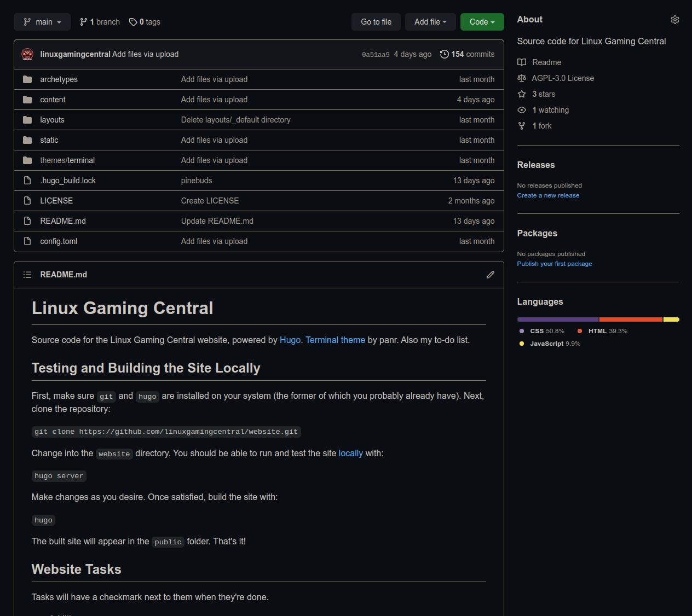Image resolution: width=692 pixels, height=616 pixels.
Task: Click the purple CSS segment of language bar
Action: pyautogui.click(x=558, y=319)
